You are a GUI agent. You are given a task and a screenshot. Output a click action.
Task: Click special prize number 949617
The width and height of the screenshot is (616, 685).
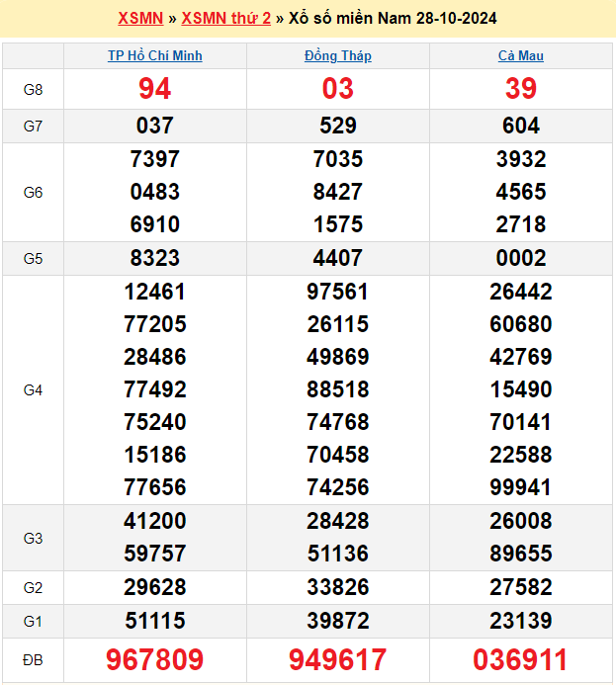pos(338,660)
